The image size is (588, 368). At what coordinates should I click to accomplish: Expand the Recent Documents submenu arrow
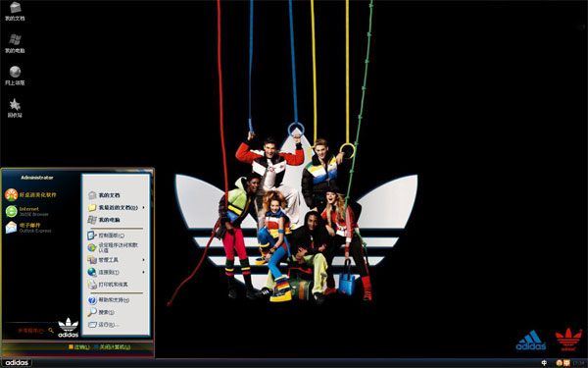tap(143, 208)
